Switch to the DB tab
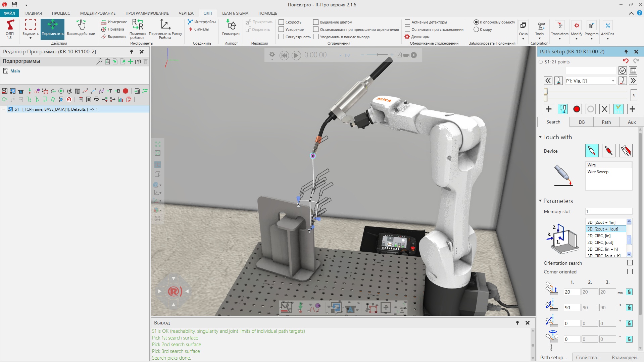Viewport: 644px width, 362px height. coord(582,122)
